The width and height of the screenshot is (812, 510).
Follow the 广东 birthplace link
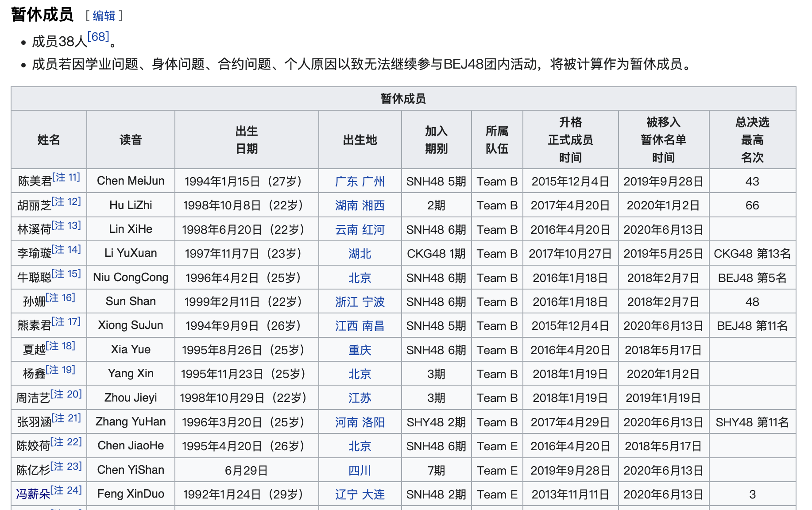[346, 182]
